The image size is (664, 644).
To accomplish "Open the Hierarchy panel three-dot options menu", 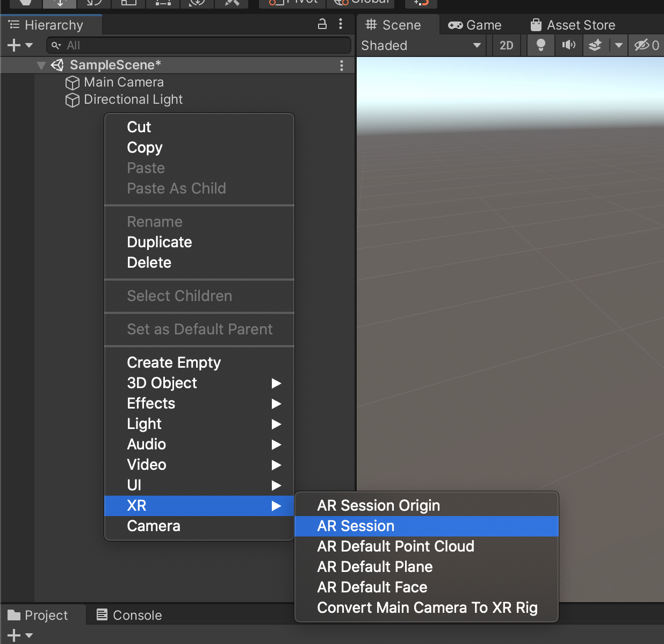I will click(x=341, y=24).
